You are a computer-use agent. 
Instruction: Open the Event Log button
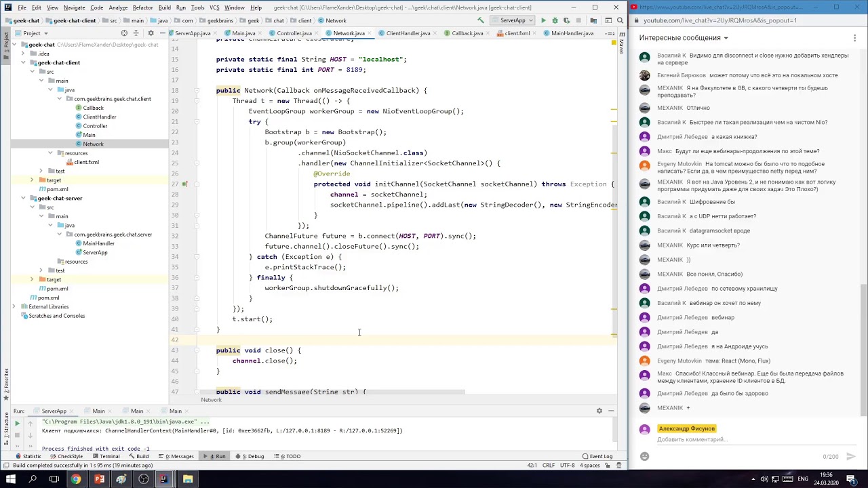(597, 456)
